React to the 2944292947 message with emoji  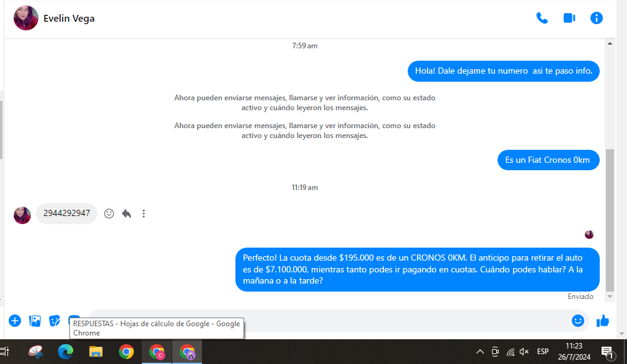coord(109,214)
